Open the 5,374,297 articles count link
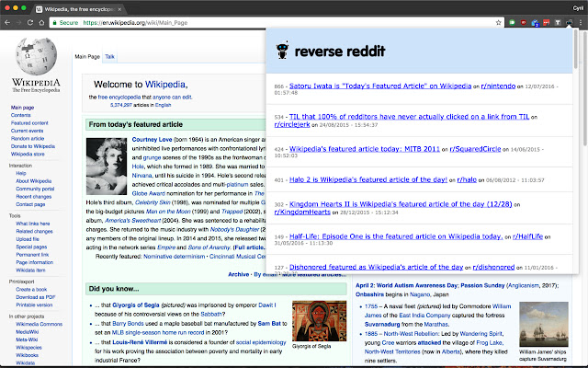 point(121,105)
